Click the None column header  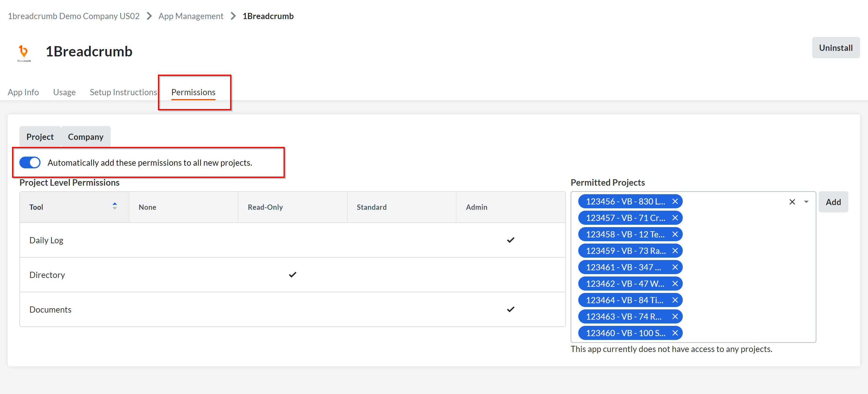point(183,207)
